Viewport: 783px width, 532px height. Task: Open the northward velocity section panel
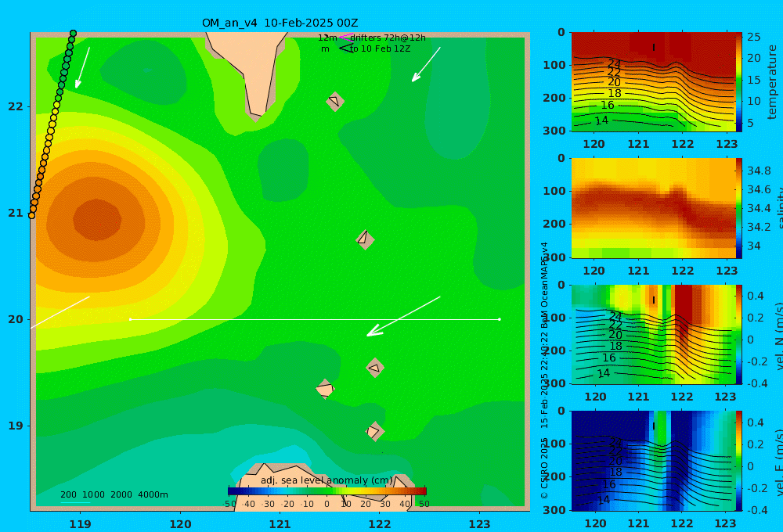653,334
